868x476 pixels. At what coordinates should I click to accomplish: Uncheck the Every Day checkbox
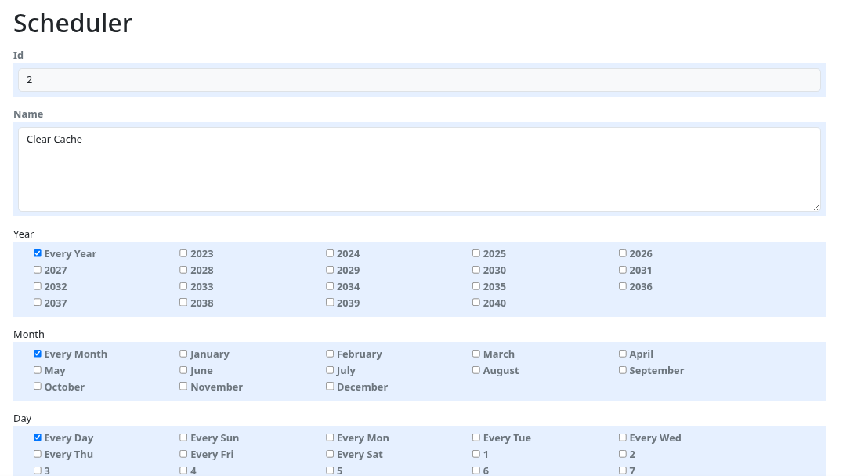tap(37, 438)
